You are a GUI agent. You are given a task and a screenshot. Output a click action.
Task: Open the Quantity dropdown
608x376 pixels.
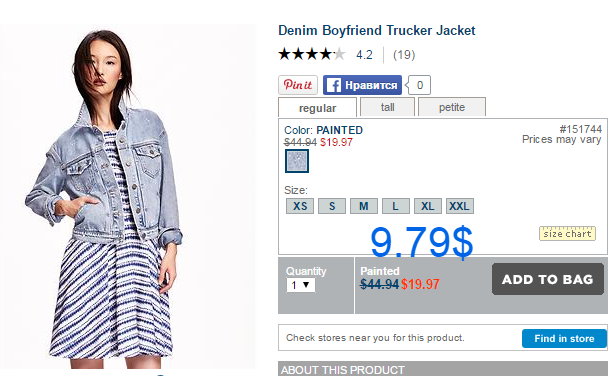point(301,285)
